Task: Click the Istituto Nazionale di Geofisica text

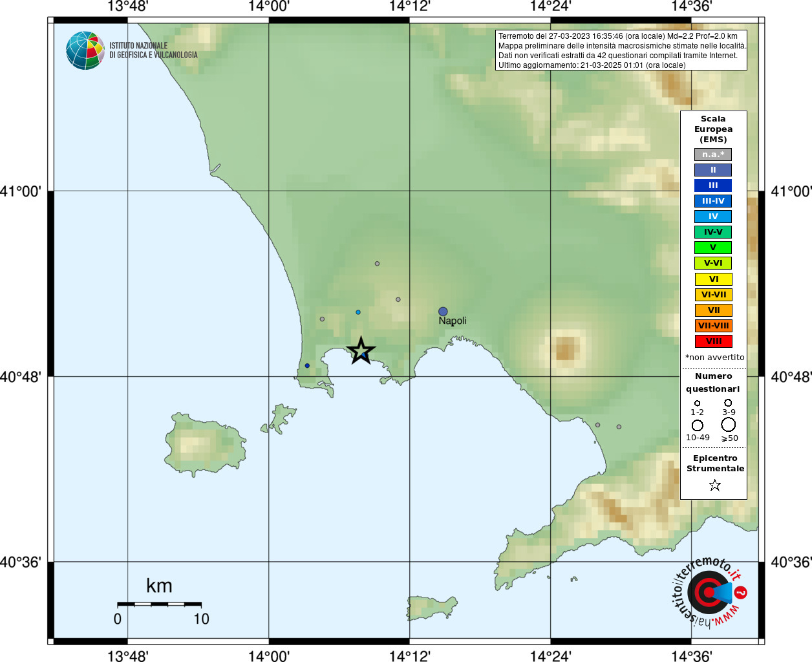Action: 153,50
